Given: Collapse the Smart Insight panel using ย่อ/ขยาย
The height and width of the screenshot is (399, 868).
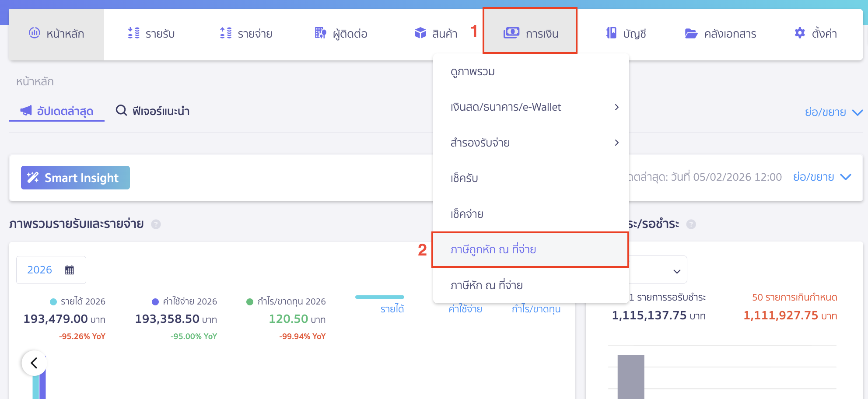Looking at the screenshot, I should [x=822, y=177].
